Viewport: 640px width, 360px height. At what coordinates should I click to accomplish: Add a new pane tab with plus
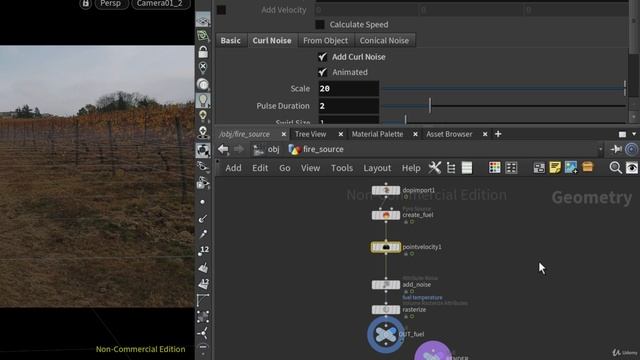(498, 134)
